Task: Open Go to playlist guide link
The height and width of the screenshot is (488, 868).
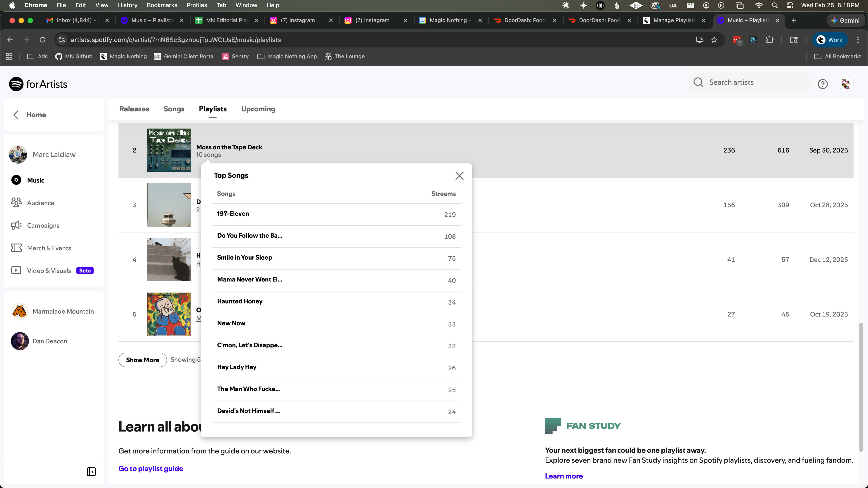Action: tap(151, 469)
